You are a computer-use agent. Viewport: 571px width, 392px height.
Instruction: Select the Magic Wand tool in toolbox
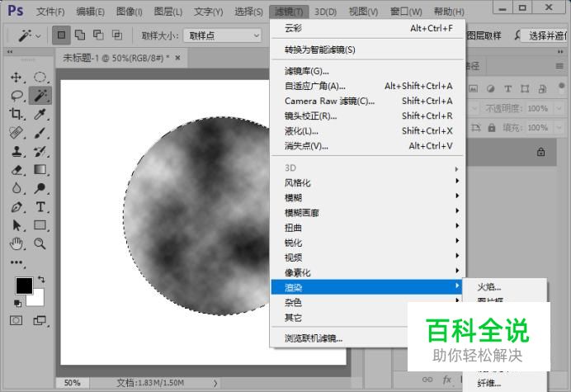coord(40,96)
